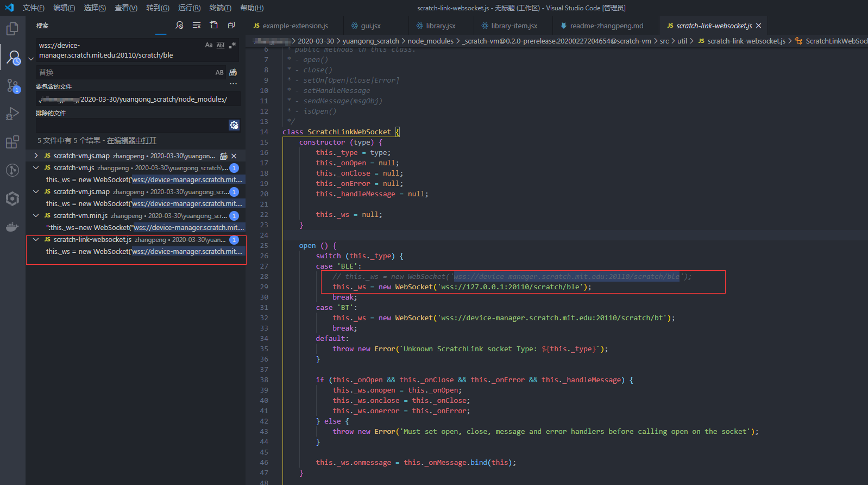Click breadcrumb node_modules
Image resolution: width=868 pixels, height=485 pixels.
430,41
